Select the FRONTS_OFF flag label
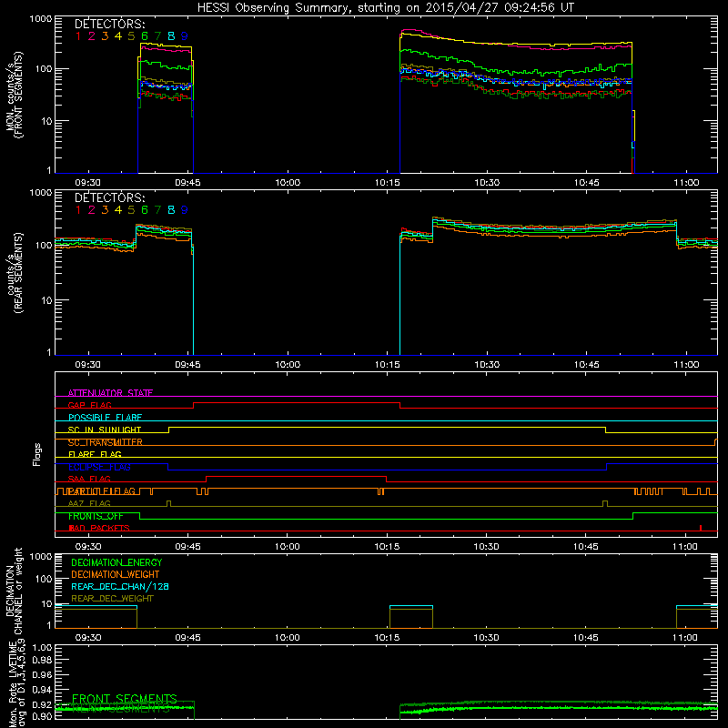The height and width of the screenshot is (728, 728). point(96,516)
